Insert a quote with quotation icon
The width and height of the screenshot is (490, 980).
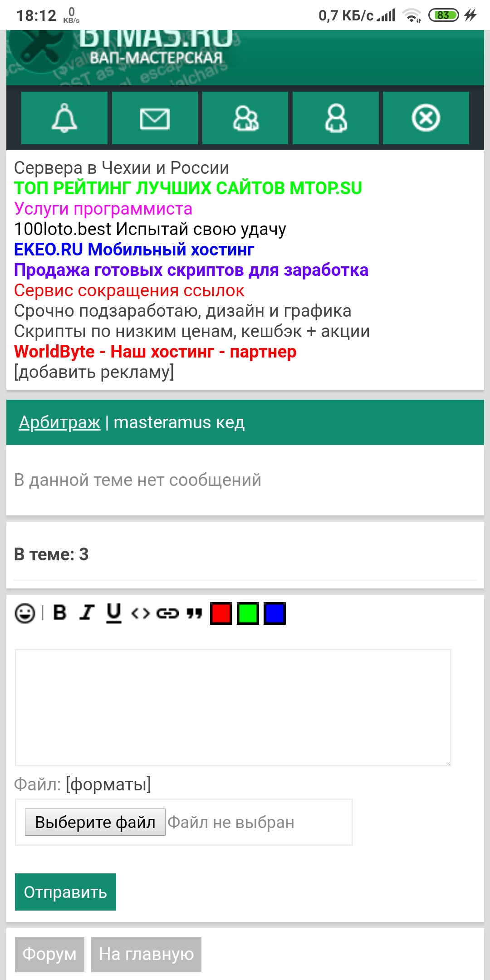point(194,613)
